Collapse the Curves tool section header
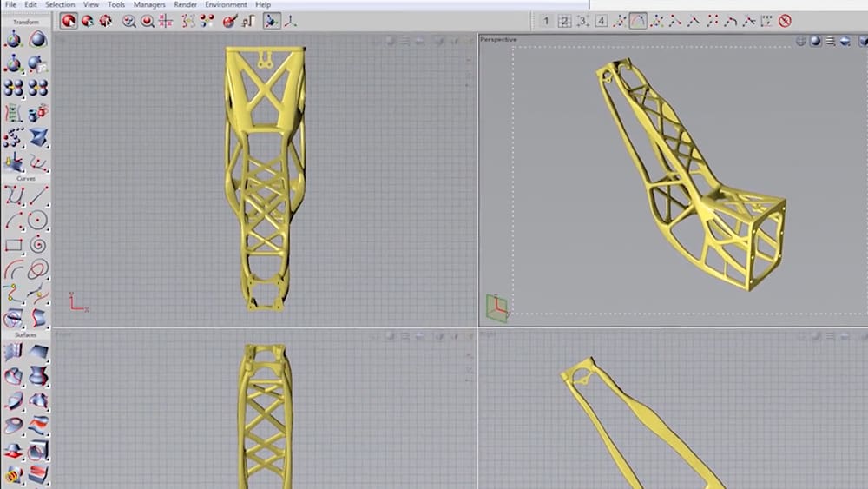The image size is (868, 489). point(26,179)
